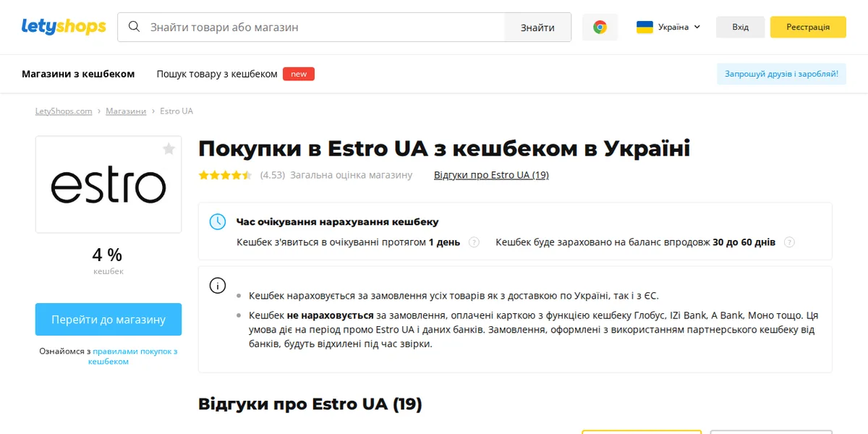
Task: Open help tooltip next to '1 день'
Action: tap(474, 242)
